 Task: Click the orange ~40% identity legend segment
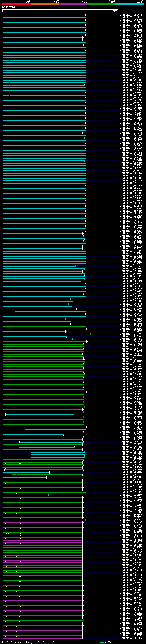[x=45, y=4]
